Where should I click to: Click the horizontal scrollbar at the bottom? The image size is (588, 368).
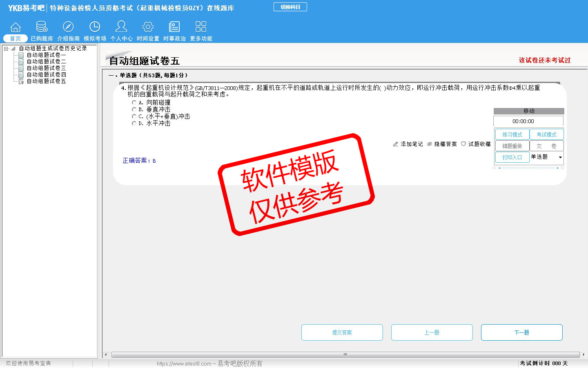pos(345,355)
